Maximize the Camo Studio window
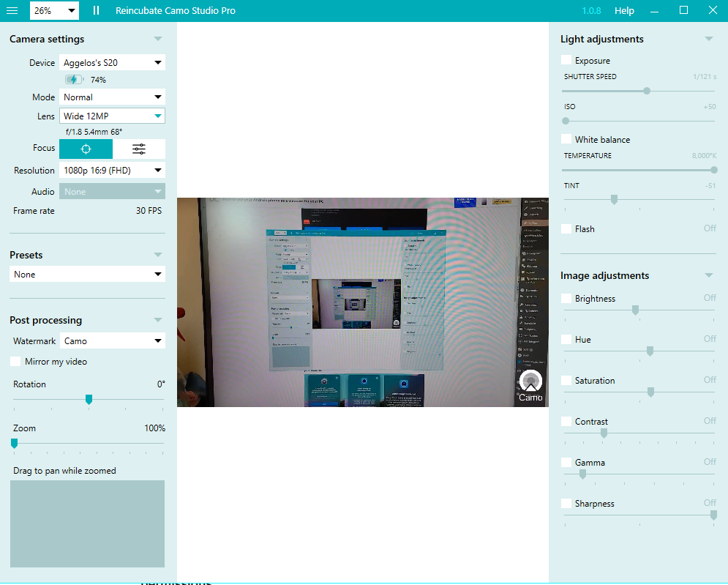728x585 pixels. pyautogui.click(x=683, y=10)
